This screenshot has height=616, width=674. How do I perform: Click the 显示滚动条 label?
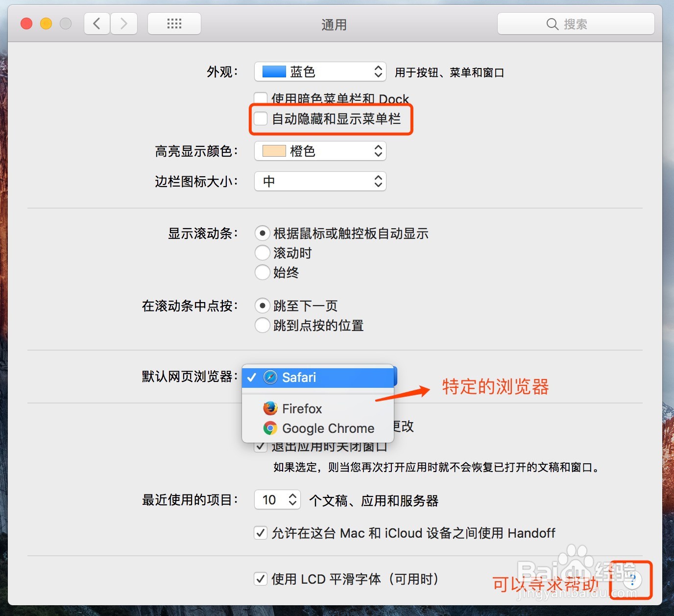[203, 234]
